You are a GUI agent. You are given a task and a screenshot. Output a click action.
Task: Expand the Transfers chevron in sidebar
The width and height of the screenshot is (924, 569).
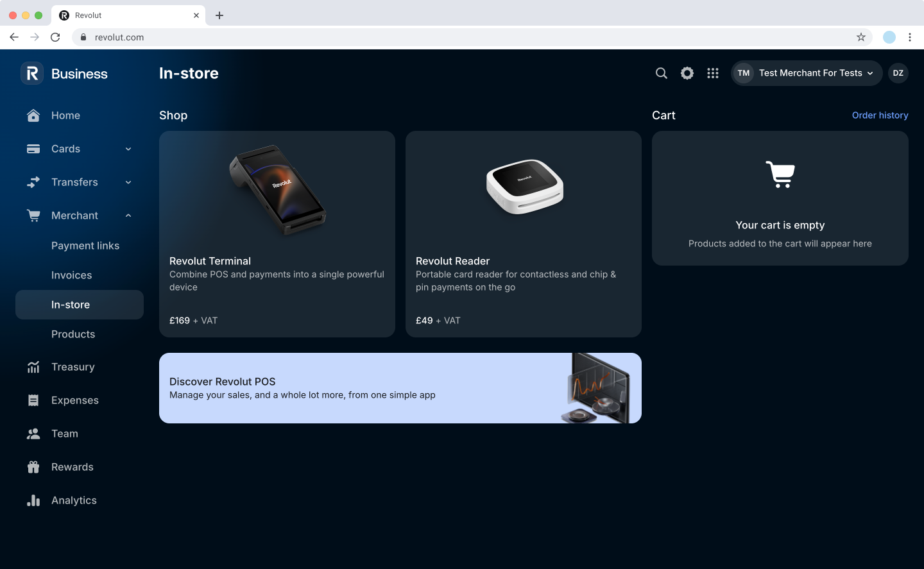(x=128, y=182)
